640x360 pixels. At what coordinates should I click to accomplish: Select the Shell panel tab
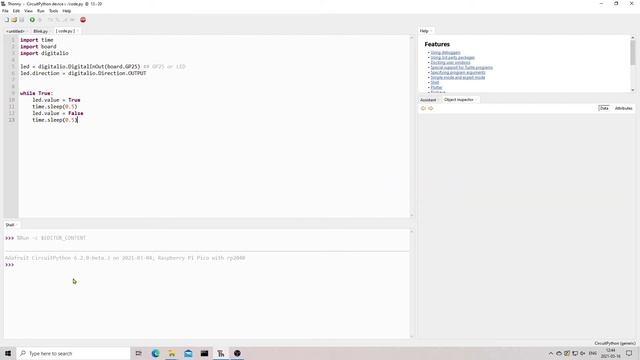(10, 225)
